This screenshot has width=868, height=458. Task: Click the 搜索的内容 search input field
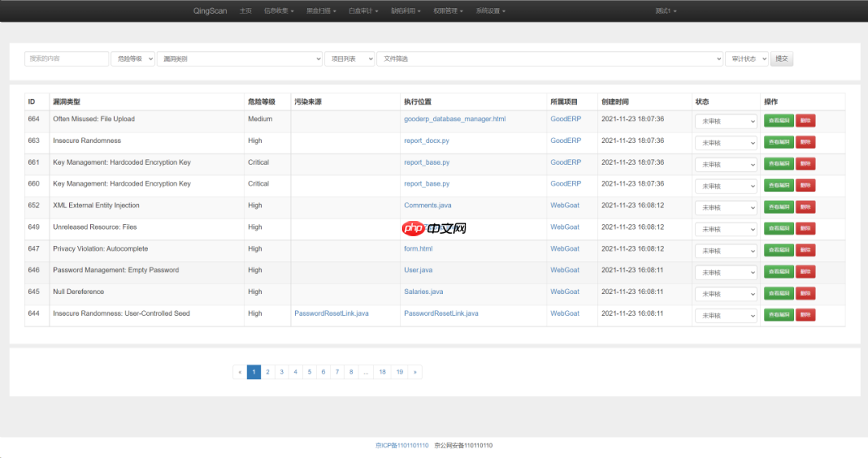[x=67, y=59]
